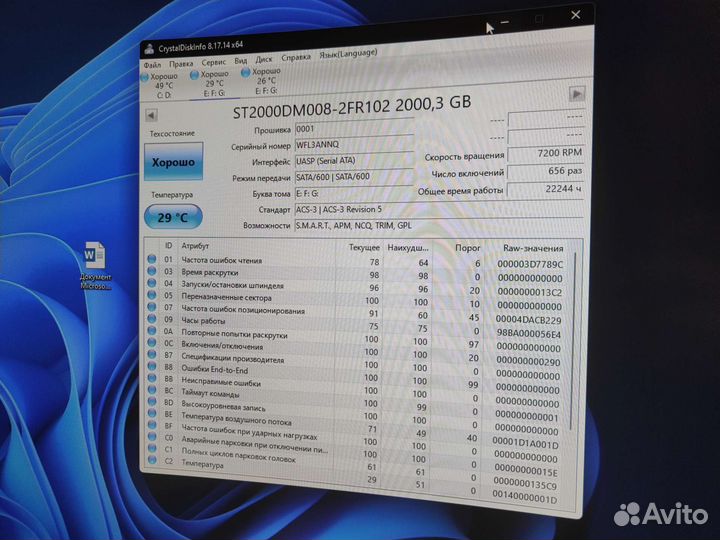The height and width of the screenshot is (540, 720).
Task: Click the disk model title ST2000DM008-2FR102
Action: tap(352, 107)
